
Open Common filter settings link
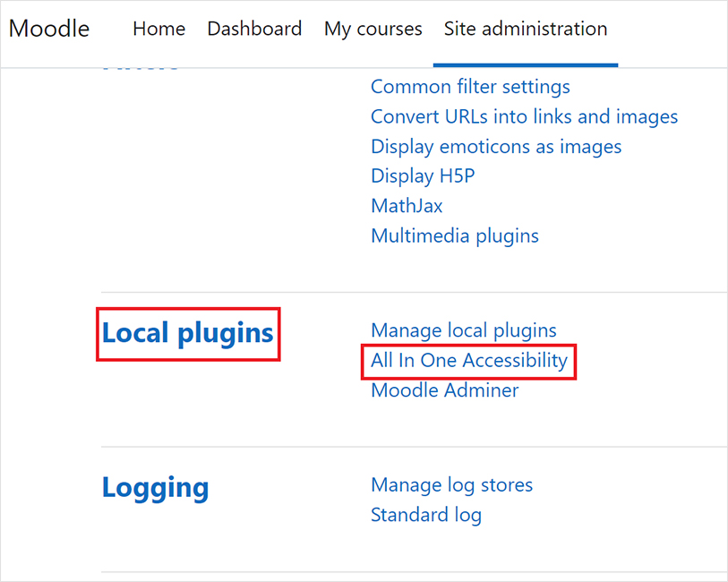click(470, 87)
